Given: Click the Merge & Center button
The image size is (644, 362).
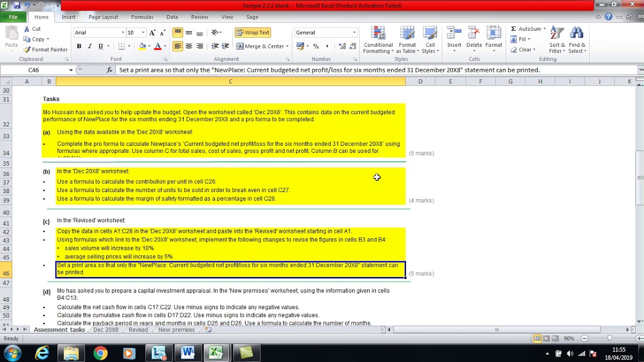Looking at the screenshot, I should [x=260, y=46].
